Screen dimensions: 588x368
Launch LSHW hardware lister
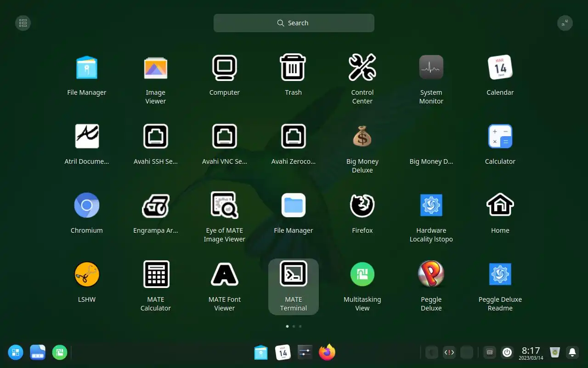(x=87, y=275)
